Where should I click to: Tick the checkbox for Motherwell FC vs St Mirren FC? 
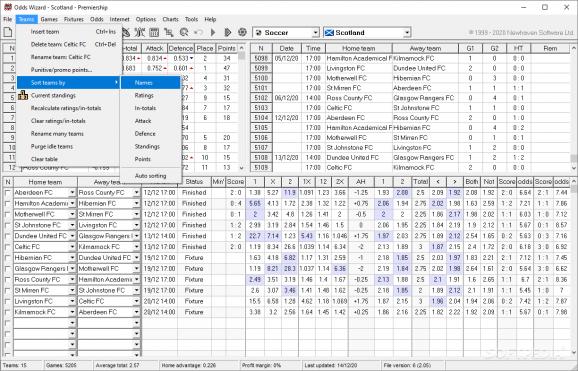(7, 215)
